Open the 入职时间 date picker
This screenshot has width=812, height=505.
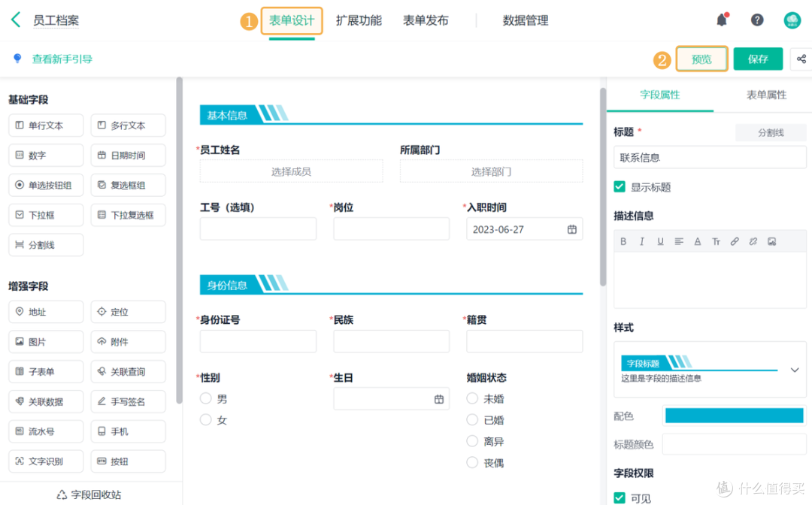571,229
